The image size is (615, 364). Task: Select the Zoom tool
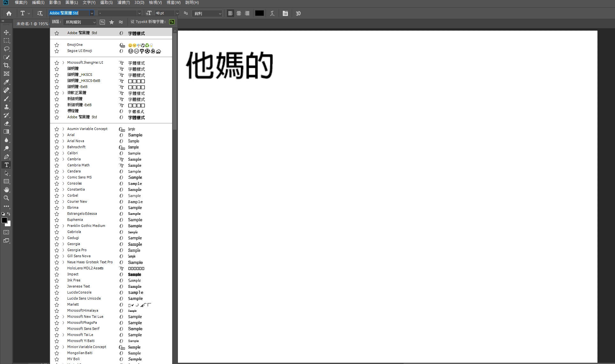(6, 198)
